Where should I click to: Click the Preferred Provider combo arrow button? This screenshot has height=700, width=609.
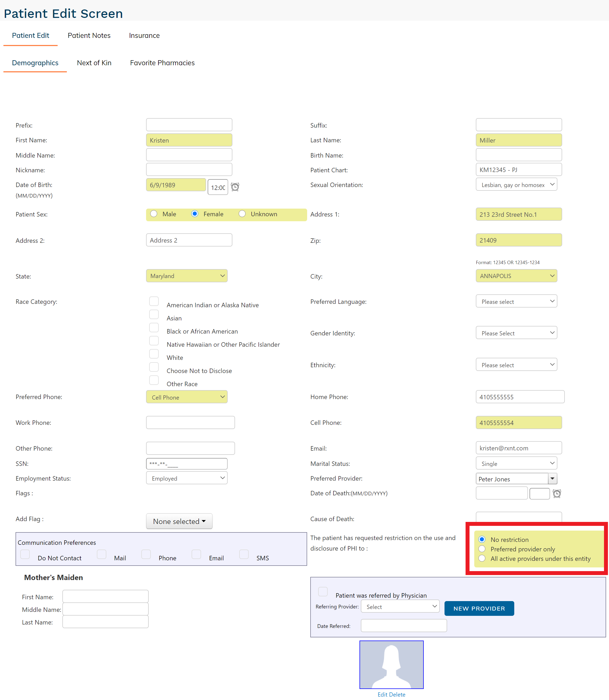552,479
